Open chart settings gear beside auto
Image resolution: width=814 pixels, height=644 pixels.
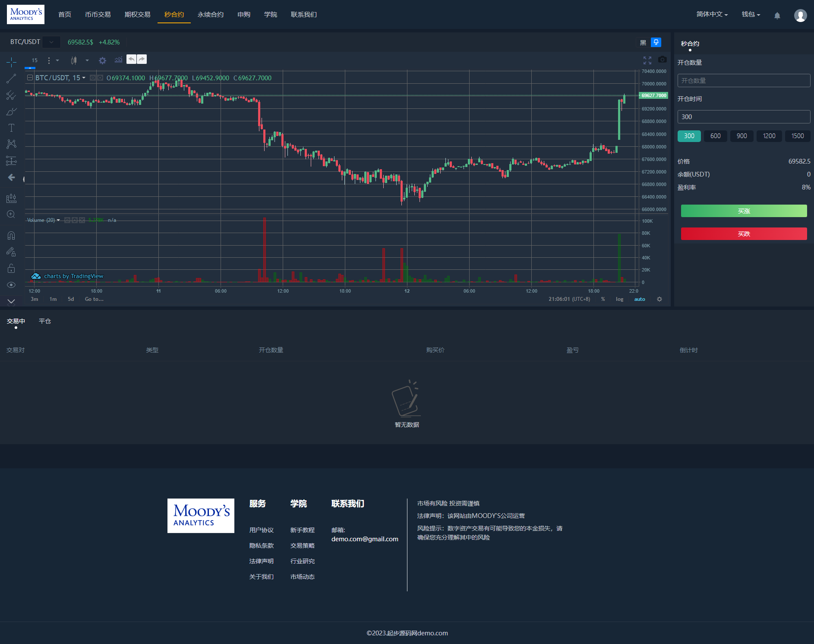click(x=659, y=299)
